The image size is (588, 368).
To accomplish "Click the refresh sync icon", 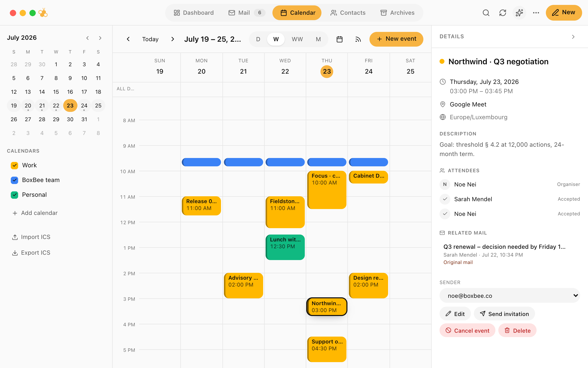I will (x=503, y=13).
